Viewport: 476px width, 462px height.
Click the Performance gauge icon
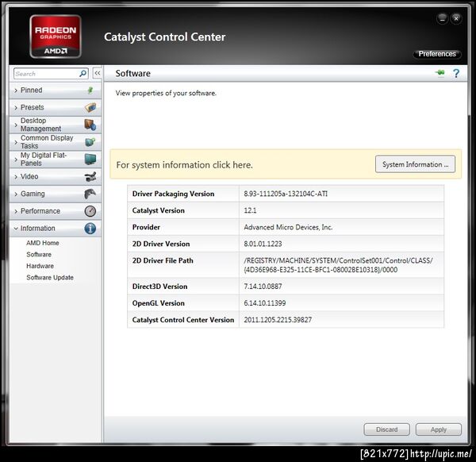click(x=90, y=211)
